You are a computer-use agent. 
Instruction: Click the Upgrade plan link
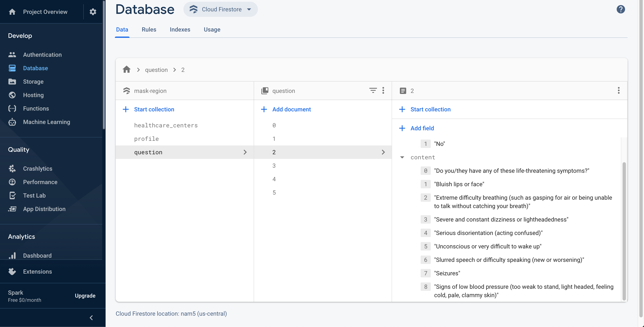click(x=85, y=296)
